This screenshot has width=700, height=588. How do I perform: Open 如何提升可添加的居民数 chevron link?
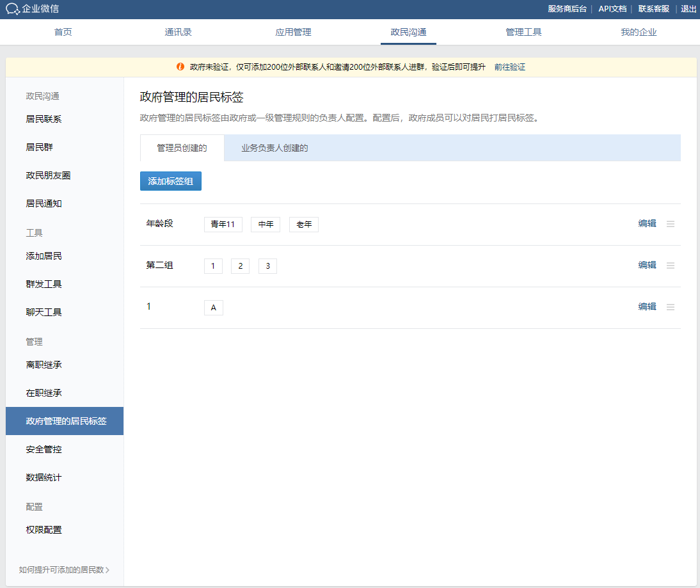[x=64, y=569]
